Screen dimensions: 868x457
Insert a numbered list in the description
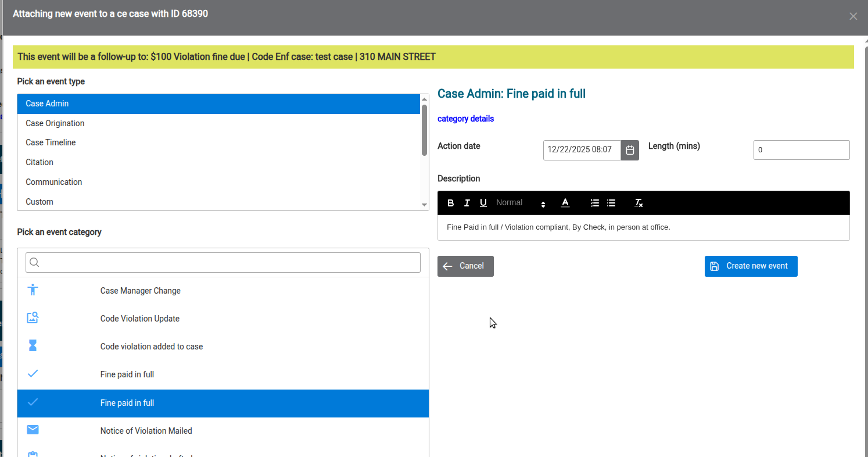(595, 203)
